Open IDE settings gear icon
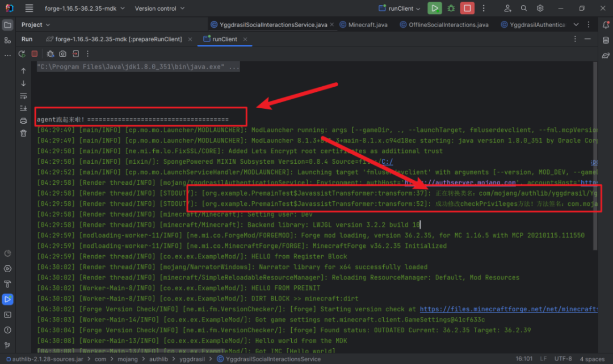The width and height of the screenshot is (613, 364). click(x=540, y=8)
